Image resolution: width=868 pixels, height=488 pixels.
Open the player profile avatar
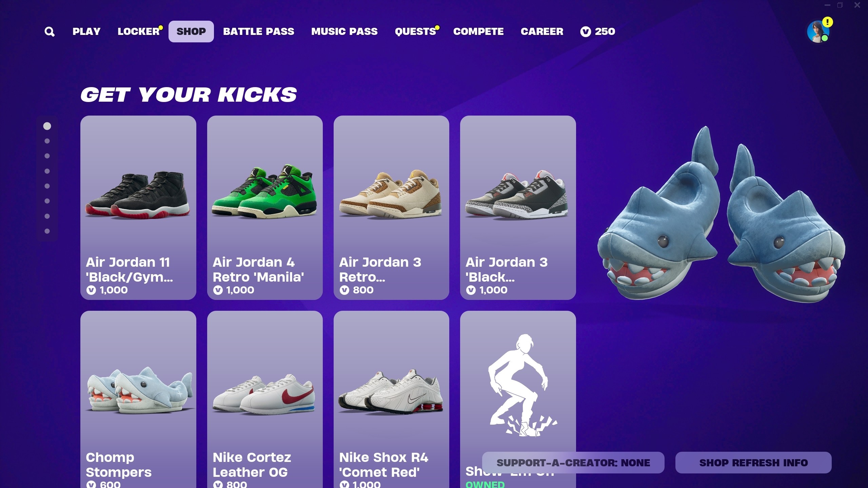coord(818,32)
